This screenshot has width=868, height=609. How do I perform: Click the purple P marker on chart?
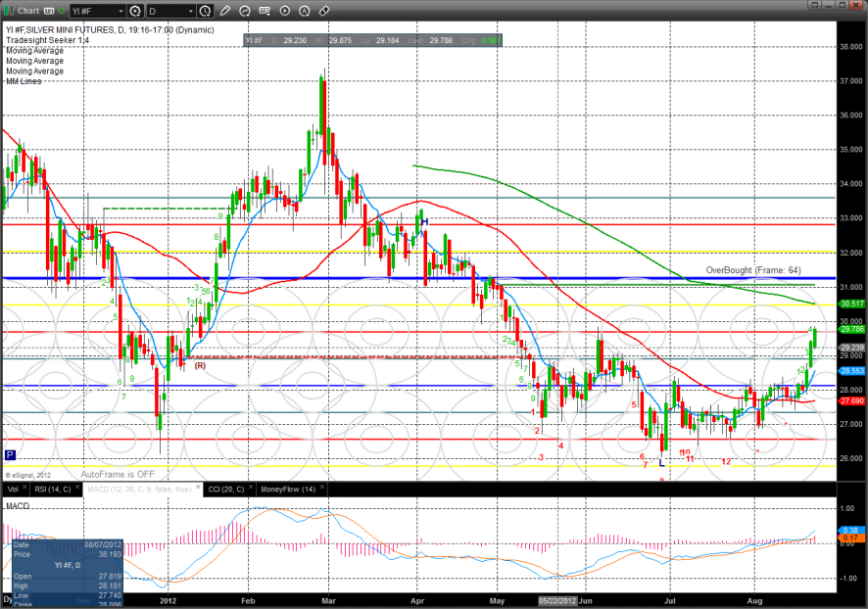[x=10, y=454]
